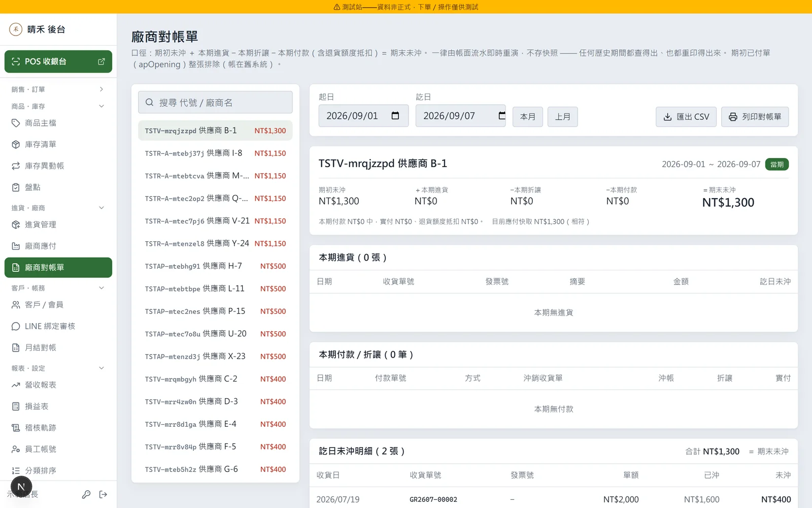Image resolution: width=812 pixels, height=508 pixels.
Task: Go to 進貨管理
Action: [x=58, y=225]
